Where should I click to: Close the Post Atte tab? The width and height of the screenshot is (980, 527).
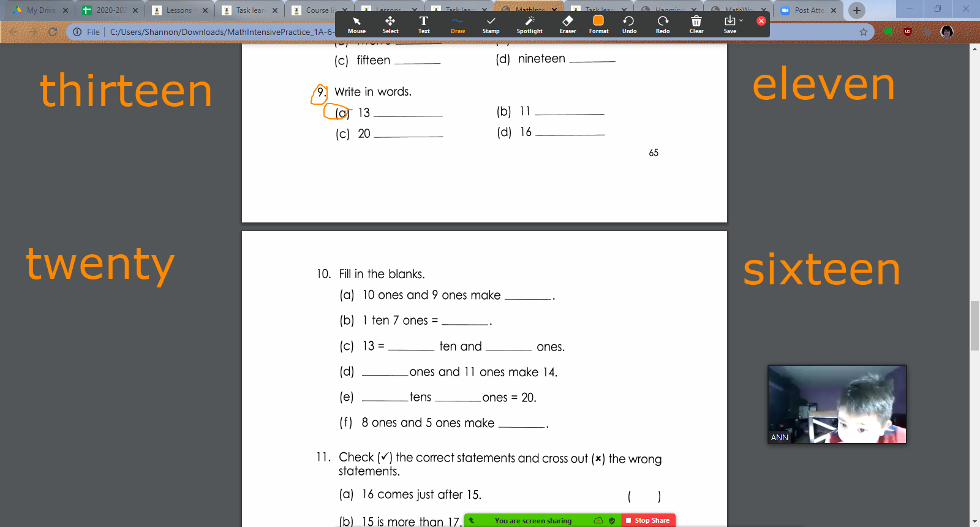834,10
